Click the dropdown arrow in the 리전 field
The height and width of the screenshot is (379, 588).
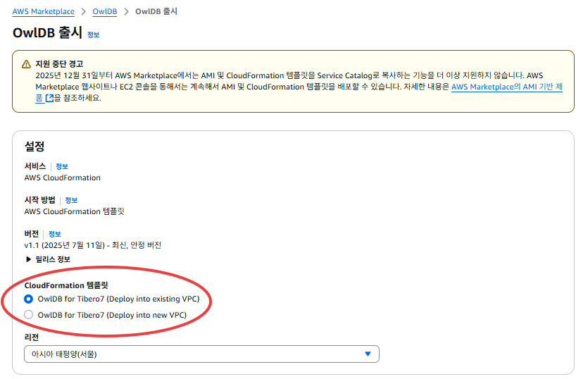pyautogui.click(x=368, y=354)
